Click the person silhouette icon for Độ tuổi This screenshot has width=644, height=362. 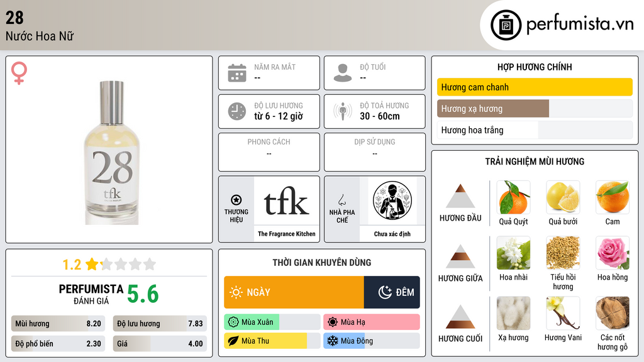343,73
